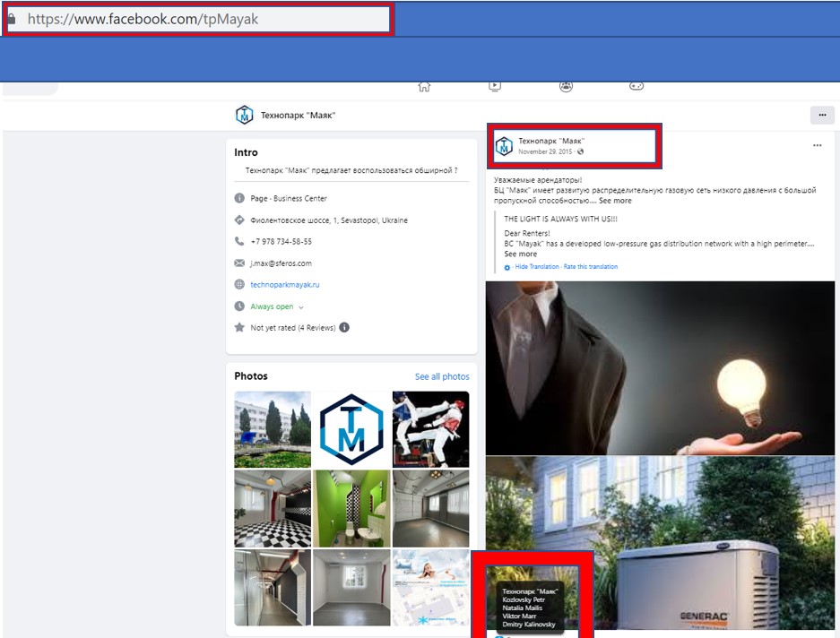Click the name Viktor Marr in the tooltip
Image resolution: width=840 pixels, height=638 pixels.
[x=519, y=616]
